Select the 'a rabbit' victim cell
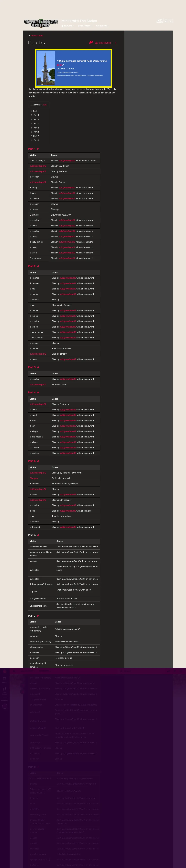The width and height of the screenshot is (186, 868). (39, 494)
